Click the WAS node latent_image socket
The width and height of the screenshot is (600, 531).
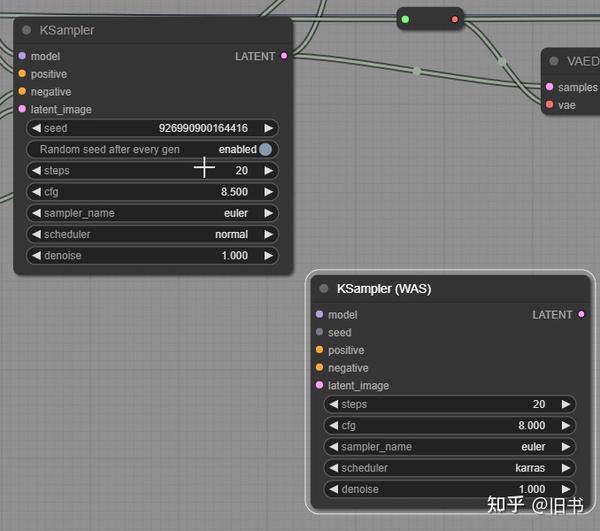click(x=320, y=385)
